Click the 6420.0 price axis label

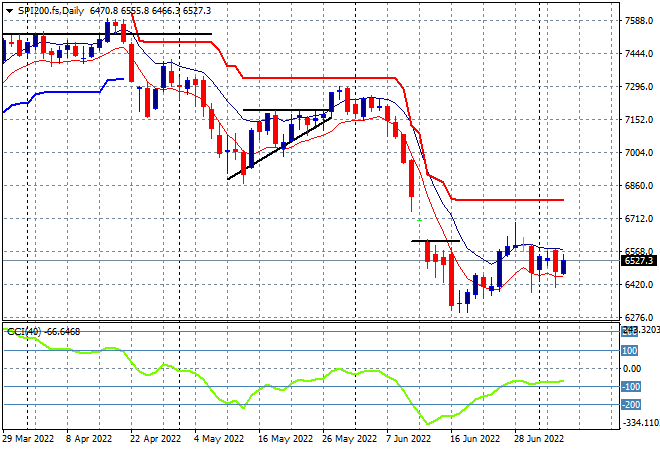639,285
